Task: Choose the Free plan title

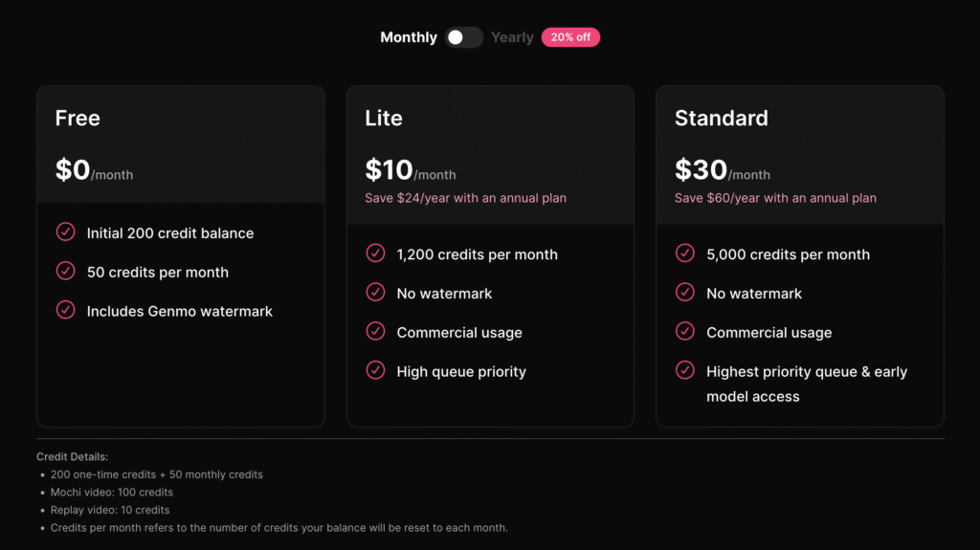Action: coord(78,118)
